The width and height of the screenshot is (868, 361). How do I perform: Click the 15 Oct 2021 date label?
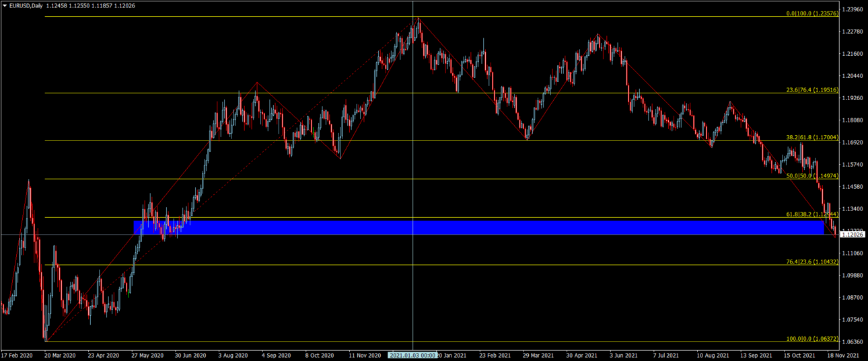[x=799, y=355]
